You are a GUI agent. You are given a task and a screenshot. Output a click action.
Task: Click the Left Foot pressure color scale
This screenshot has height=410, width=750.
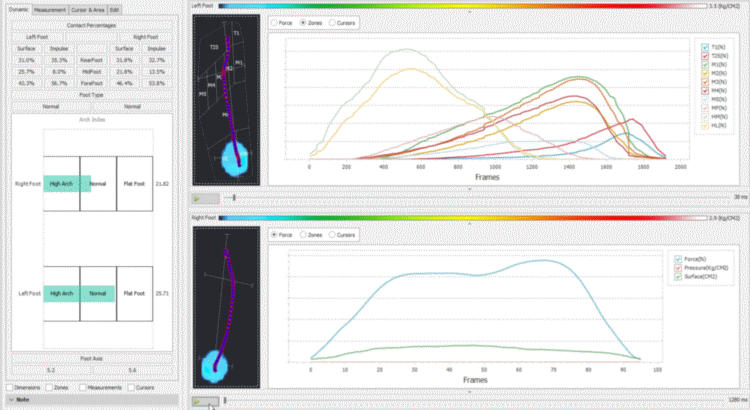coord(463,6)
